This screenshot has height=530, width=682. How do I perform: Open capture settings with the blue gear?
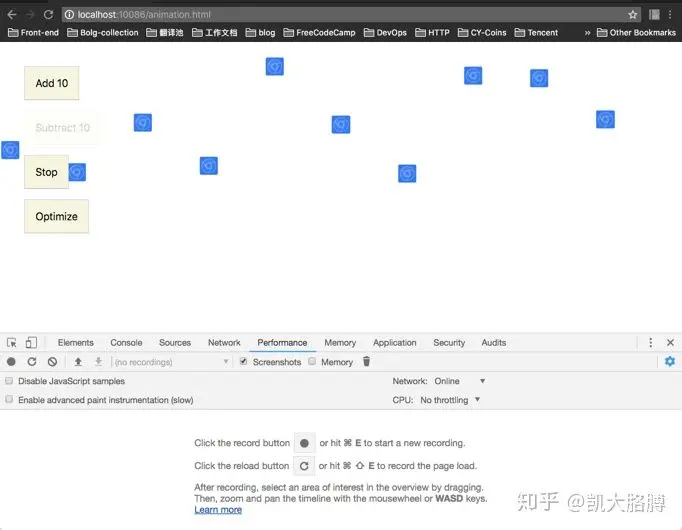coord(670,361)
